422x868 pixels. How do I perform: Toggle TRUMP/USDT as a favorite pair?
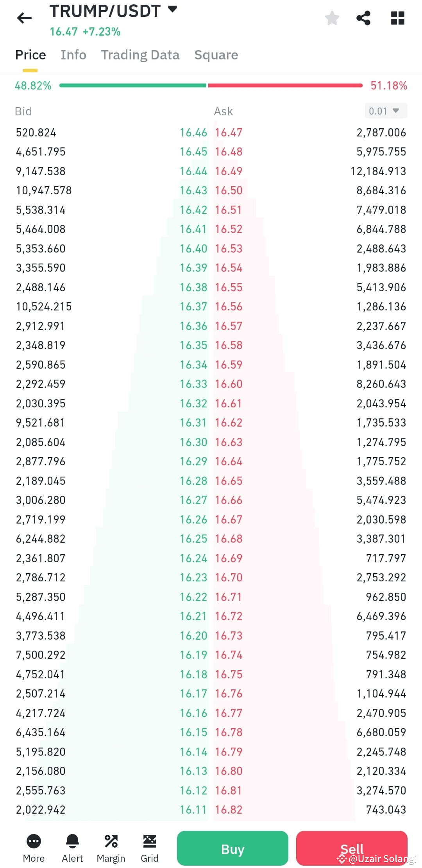[332, 18]
